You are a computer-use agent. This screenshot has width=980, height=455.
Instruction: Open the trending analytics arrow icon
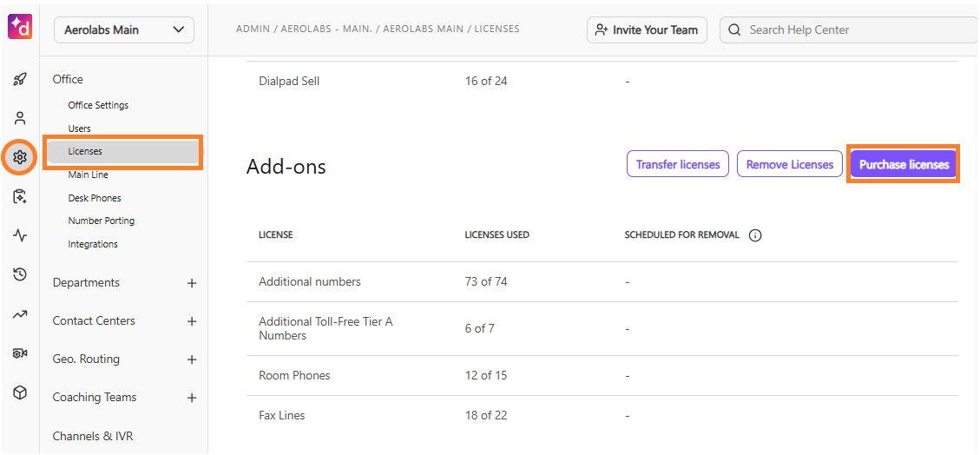(x=20, y=314)
